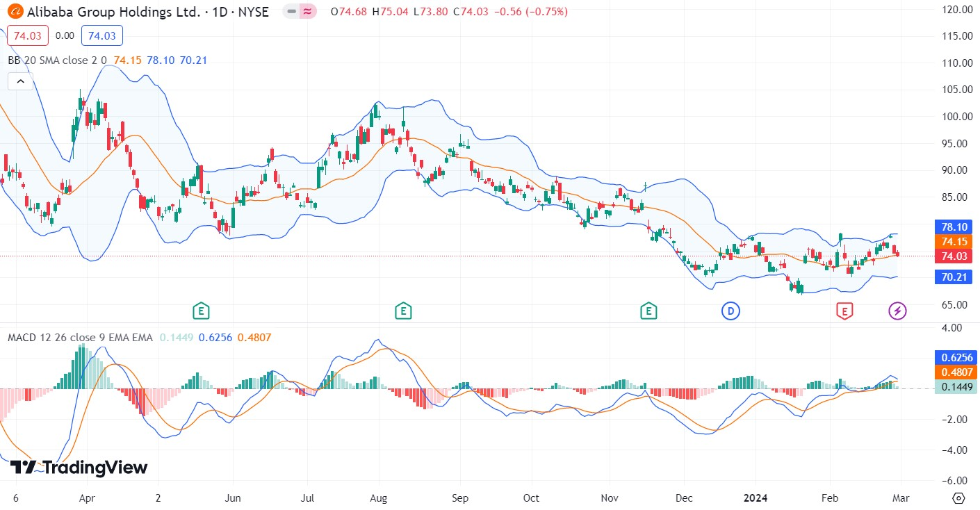Click the green earnings marker near November
This screenshot has width=980, height=510.
pyautogui.click(x=648, y=311)
